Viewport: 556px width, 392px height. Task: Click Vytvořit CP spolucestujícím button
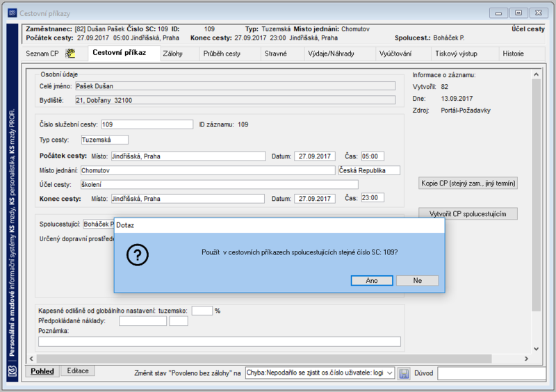pyautogui.click(x=468, y=213)
